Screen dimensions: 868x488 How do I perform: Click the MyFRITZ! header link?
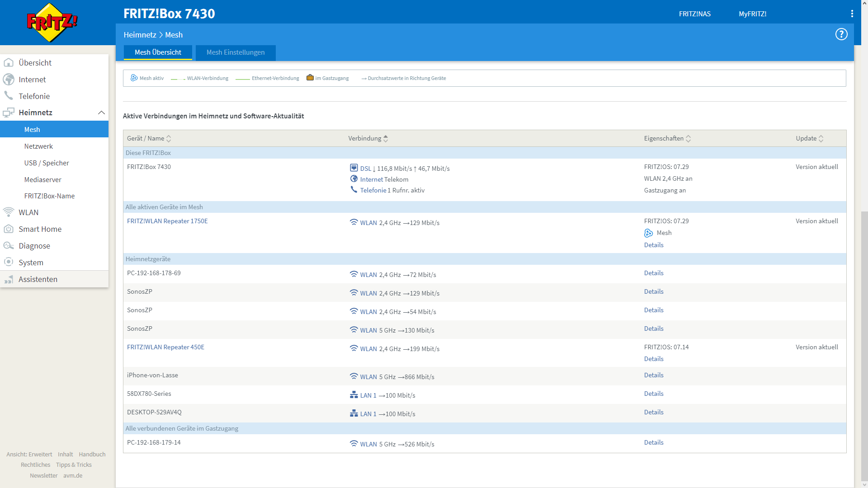coord(752,14)
